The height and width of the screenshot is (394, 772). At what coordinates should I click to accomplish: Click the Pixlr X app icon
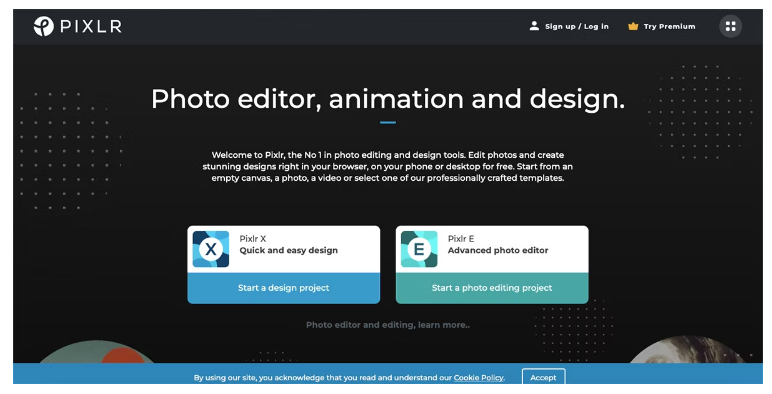tap(211, 249)
